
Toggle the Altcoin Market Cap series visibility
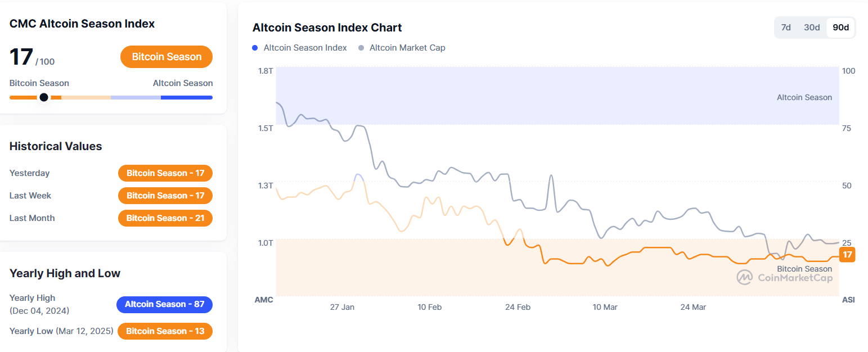(402, 48)
